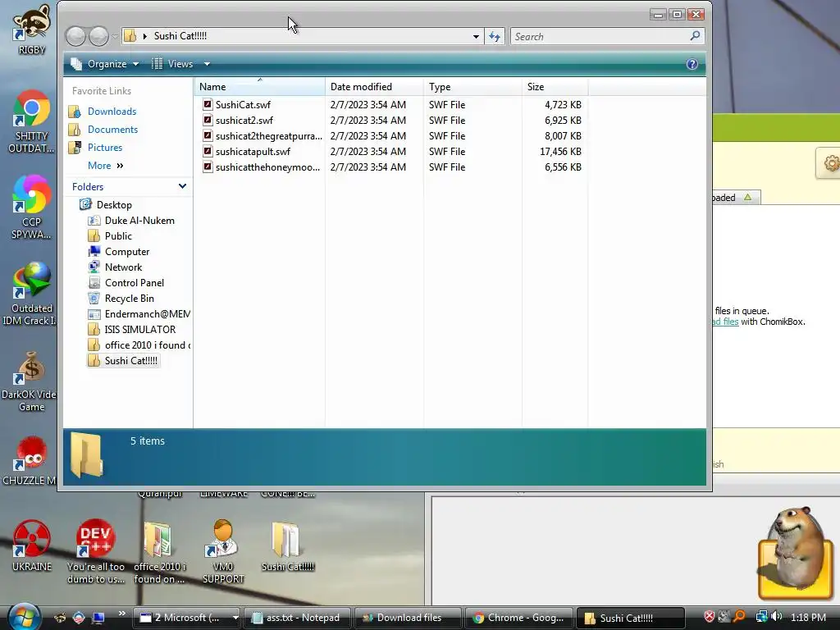This screenshot has height=630, width=840.
Task: Select sushicat2.swf file
Action: click(244, 120)
